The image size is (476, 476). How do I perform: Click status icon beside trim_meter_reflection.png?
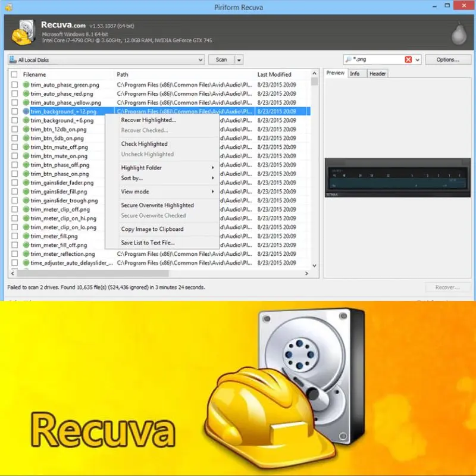[x=26, y=254]
